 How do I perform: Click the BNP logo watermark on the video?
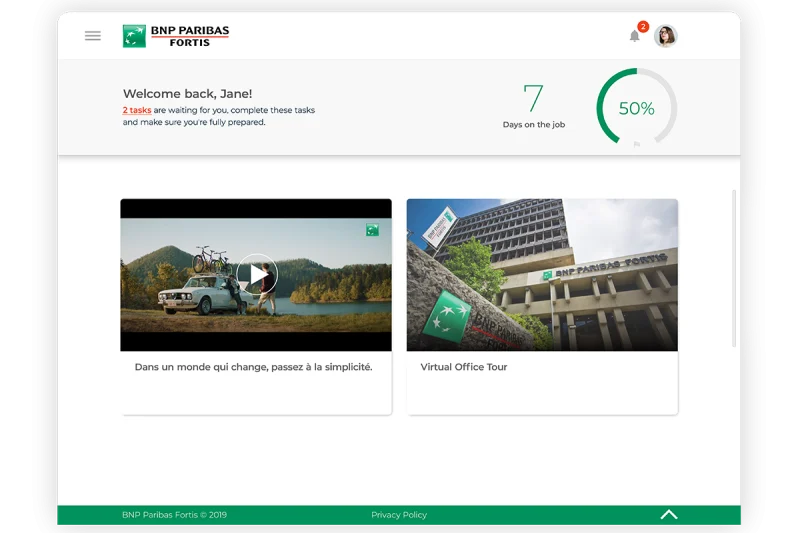point(372,231)
